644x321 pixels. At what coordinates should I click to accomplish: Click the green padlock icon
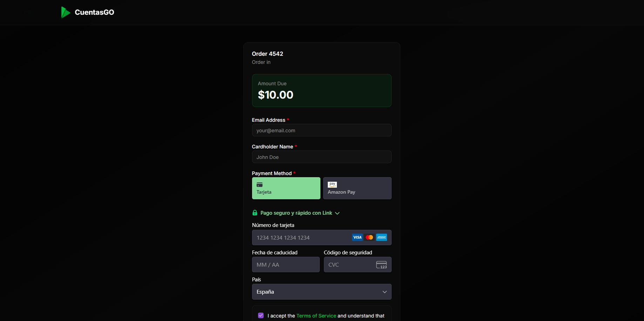tap(255, 213)
